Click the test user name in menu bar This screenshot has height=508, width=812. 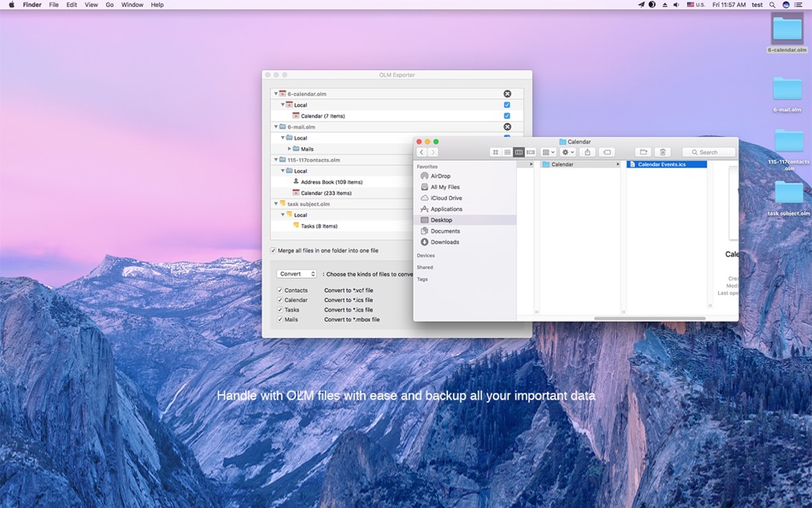click(x=757, y=4)
